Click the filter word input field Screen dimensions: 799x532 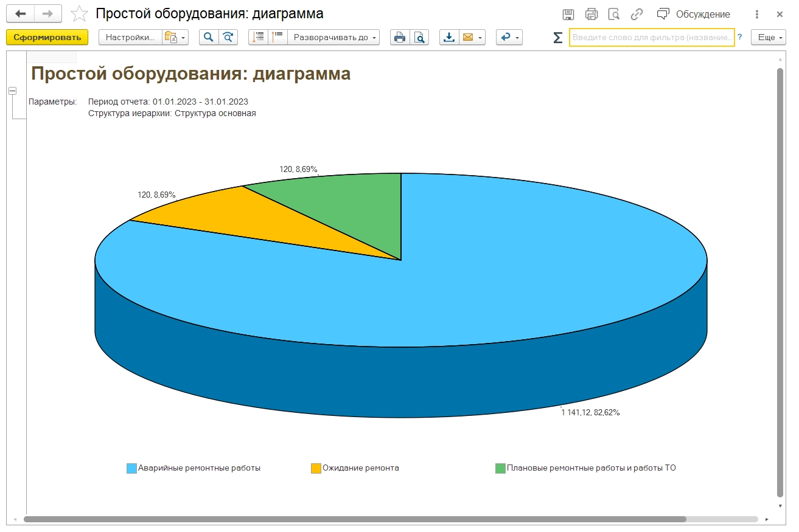[x=651, y=38]
